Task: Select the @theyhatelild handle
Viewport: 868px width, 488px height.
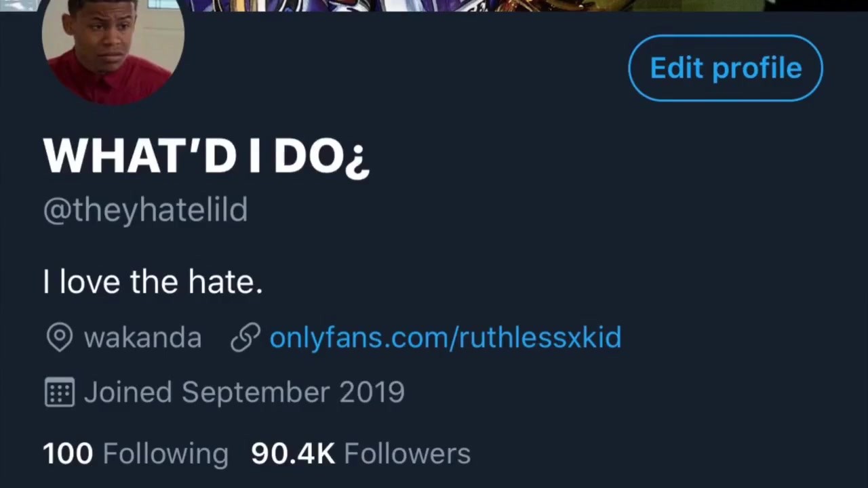Action: (145, 210)
